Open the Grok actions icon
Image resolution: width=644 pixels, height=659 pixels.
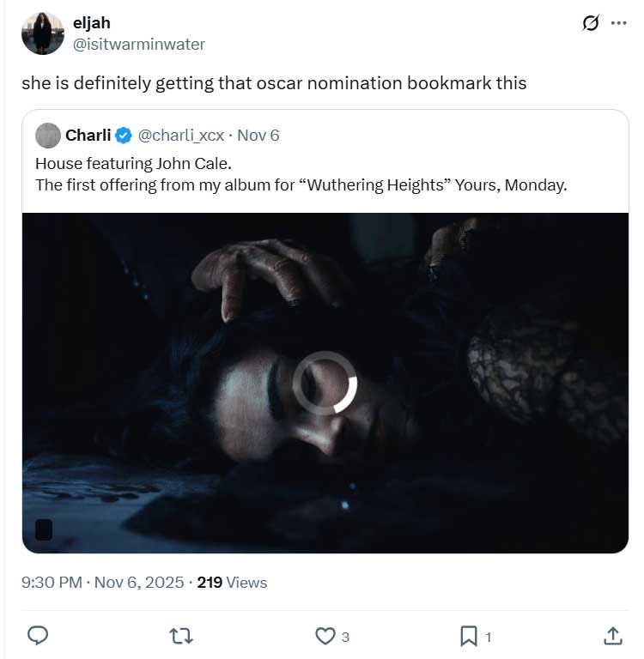coord(591,23)
